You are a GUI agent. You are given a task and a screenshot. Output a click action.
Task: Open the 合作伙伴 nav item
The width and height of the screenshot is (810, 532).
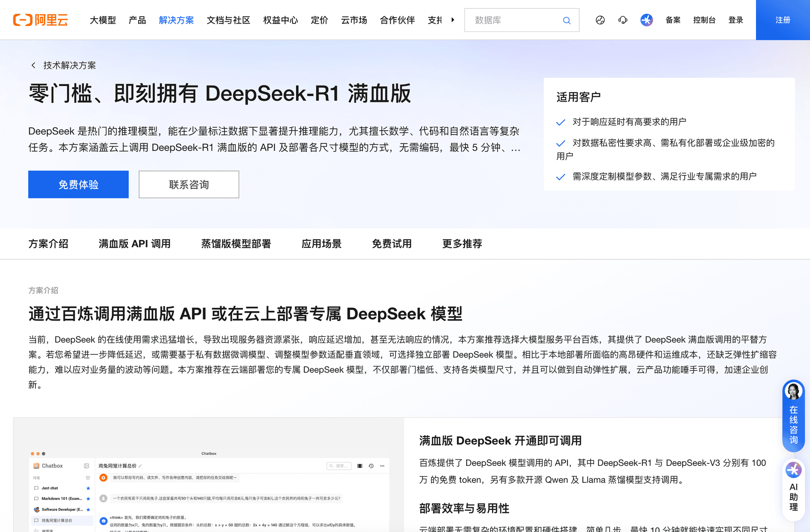(397, 20)
